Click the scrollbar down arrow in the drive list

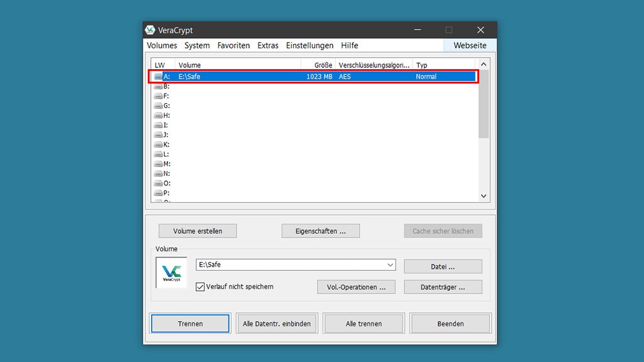point(484,196)
